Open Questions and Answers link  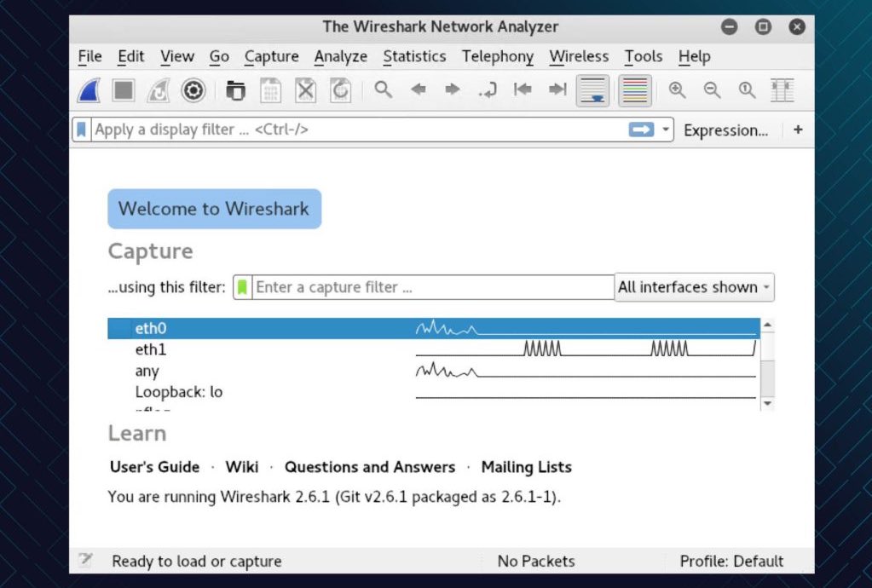(x=370, y=467)
